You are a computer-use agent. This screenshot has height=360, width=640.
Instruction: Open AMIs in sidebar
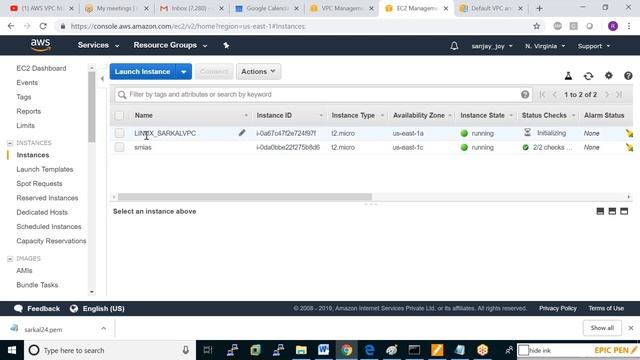24,271
